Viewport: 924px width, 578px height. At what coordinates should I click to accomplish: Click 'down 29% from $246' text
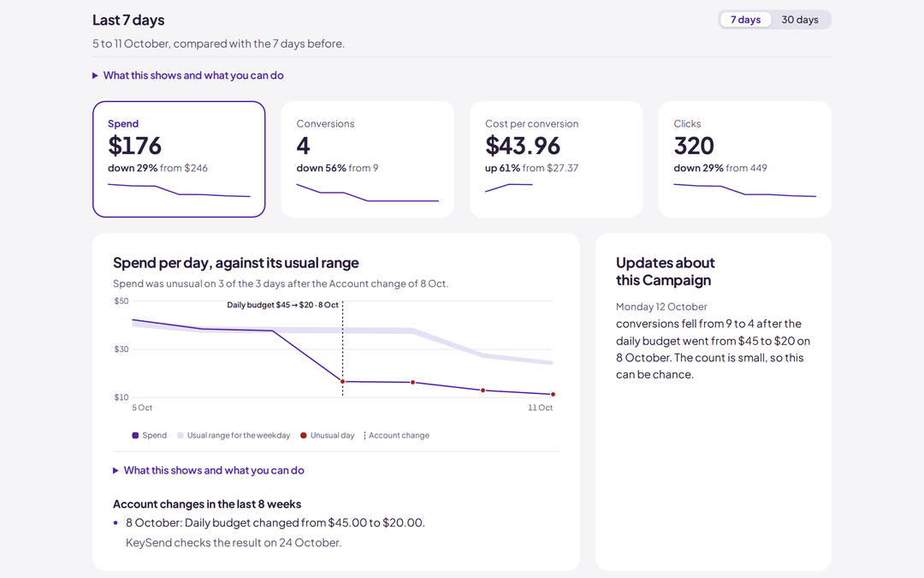tap(157, 168)
